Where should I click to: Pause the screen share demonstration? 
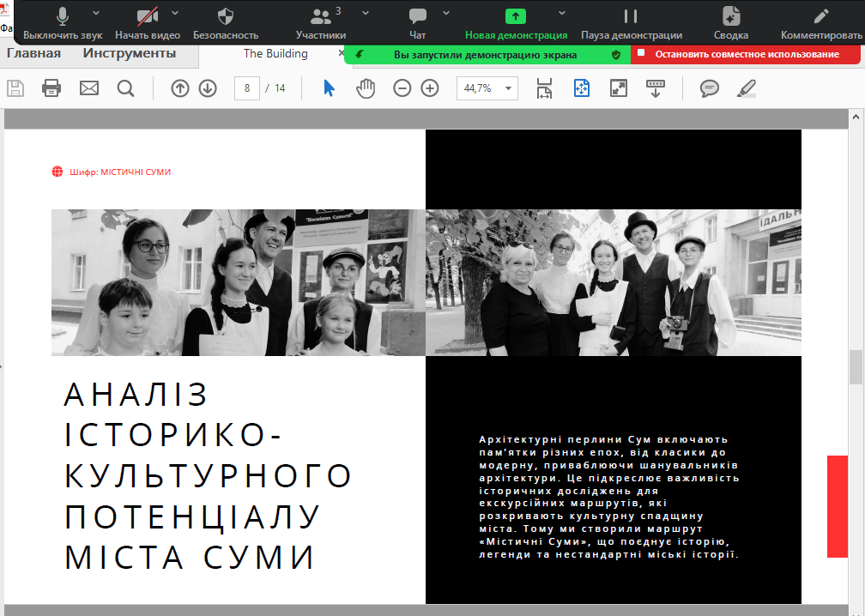[631, 22]
